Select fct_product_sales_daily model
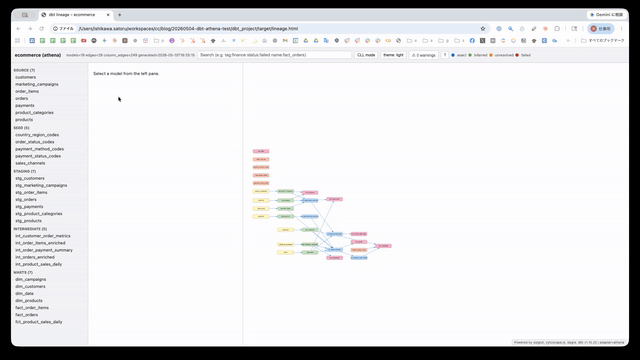This screenshot has height=360, width=640. click(x=39, y=322)
